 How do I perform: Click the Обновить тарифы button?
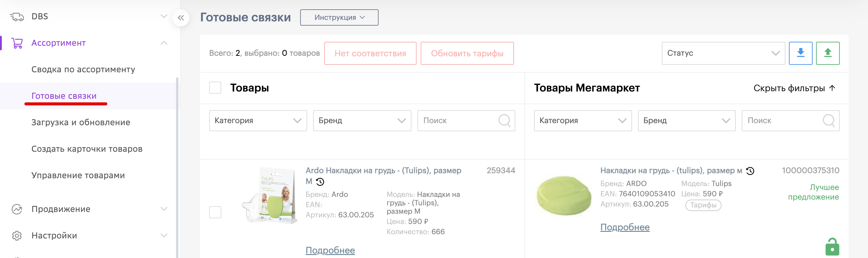[x=467, y=53]
